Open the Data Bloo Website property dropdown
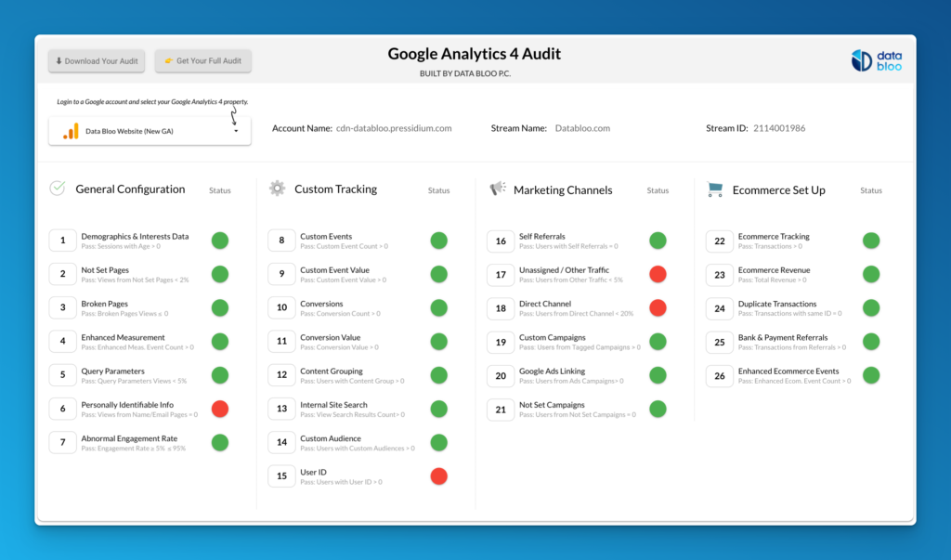The height and width of the screenshot is (560, 951). 149,131
